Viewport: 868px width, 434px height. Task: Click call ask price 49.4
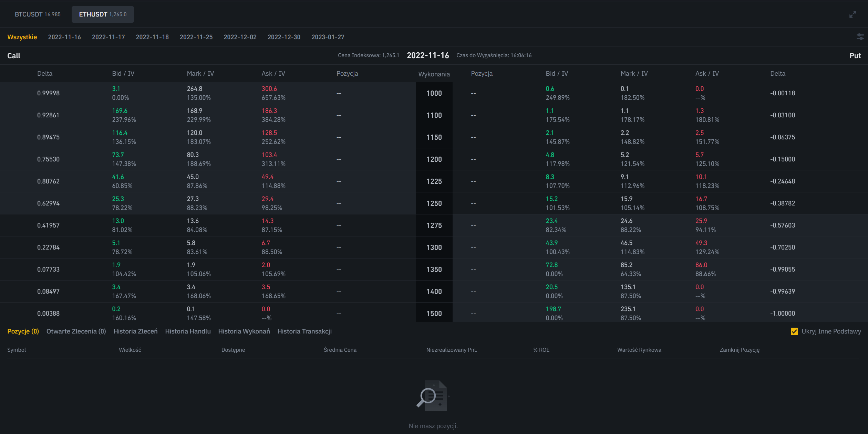coord(267,177)
